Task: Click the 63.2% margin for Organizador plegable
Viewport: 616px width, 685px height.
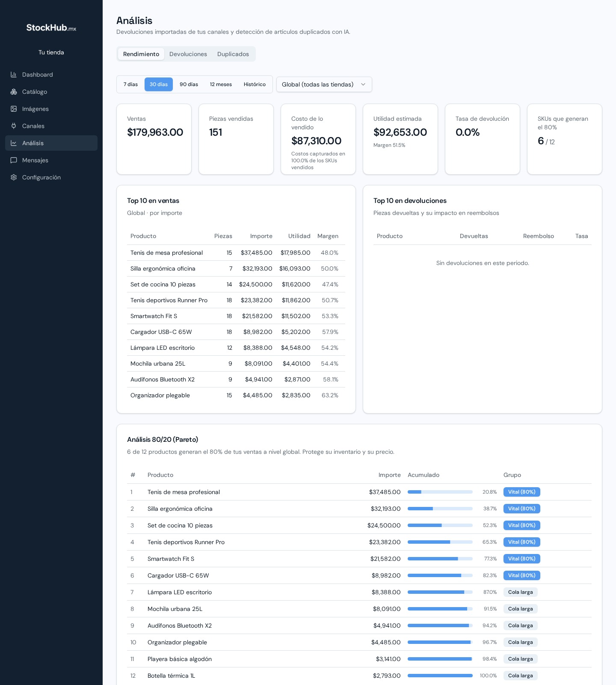Action: point(330,395)
